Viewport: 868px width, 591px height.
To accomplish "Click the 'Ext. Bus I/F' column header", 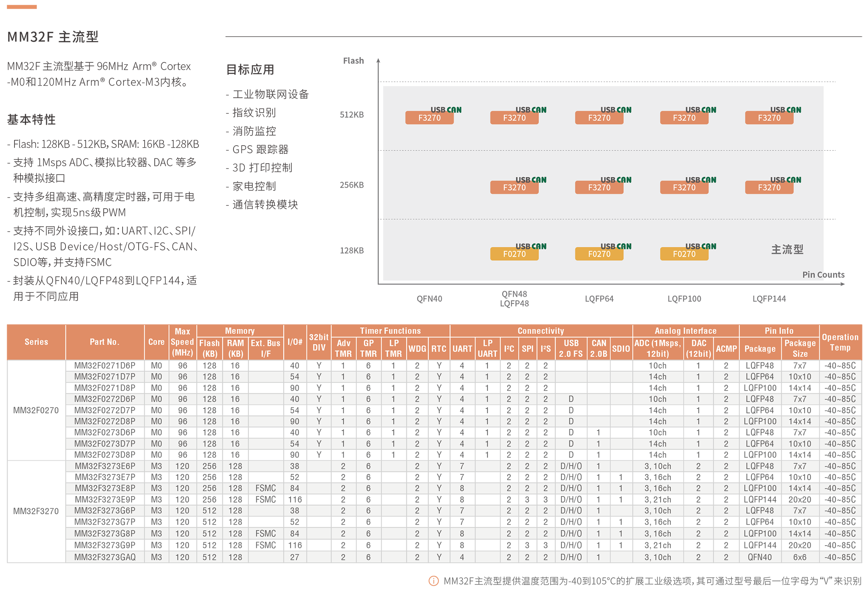I will (266, 348).
